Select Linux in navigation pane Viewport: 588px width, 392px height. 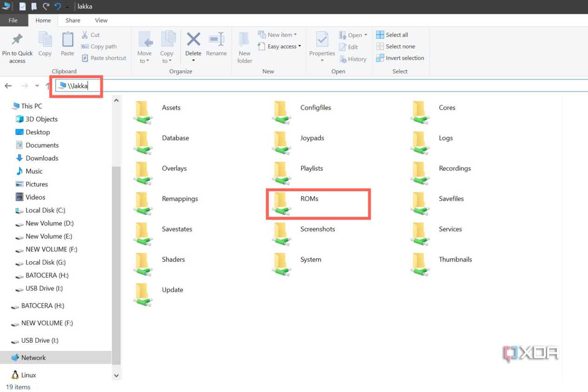24,375
